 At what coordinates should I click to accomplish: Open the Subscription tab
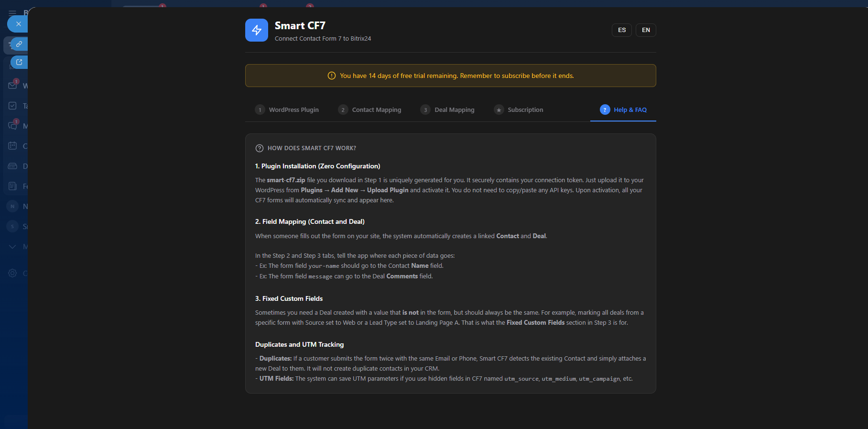click(x=519, y=110)
